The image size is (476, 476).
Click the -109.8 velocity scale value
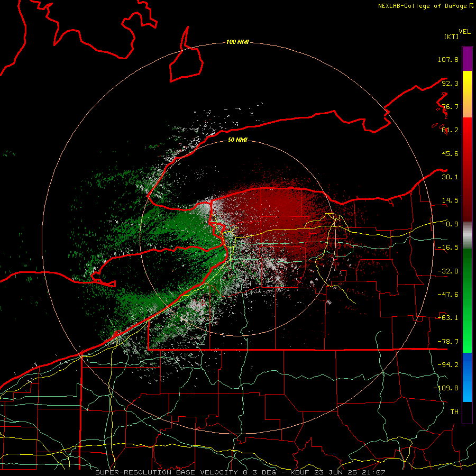pos(446,388)
